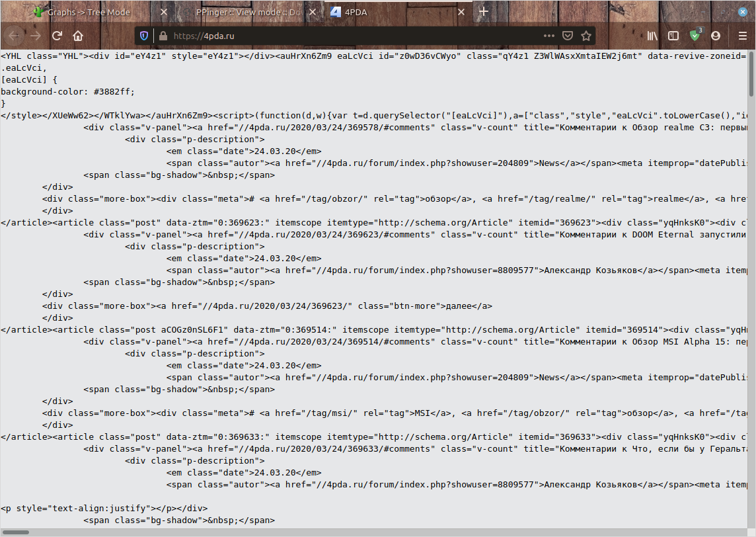
Task: Click the line with d.querySelector("[eaLcVci]")
Action: (373, 115)
